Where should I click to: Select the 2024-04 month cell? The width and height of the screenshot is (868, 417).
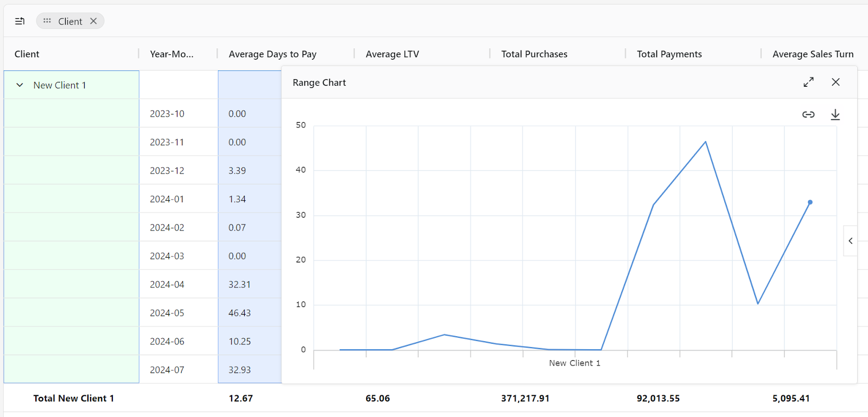point(178,284)
